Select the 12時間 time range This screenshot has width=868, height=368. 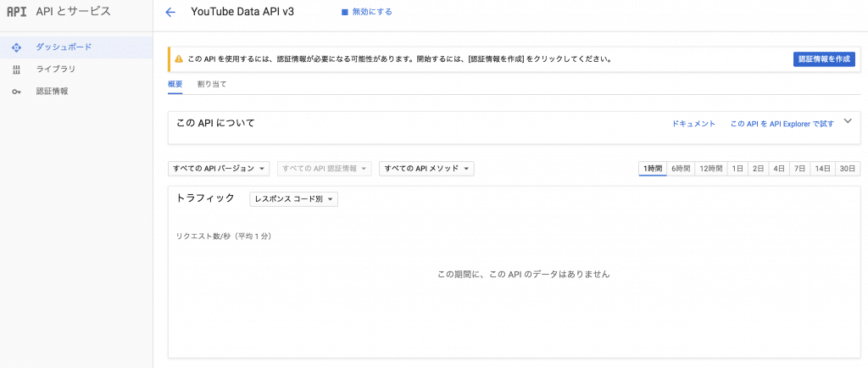[x=710, y=169]
